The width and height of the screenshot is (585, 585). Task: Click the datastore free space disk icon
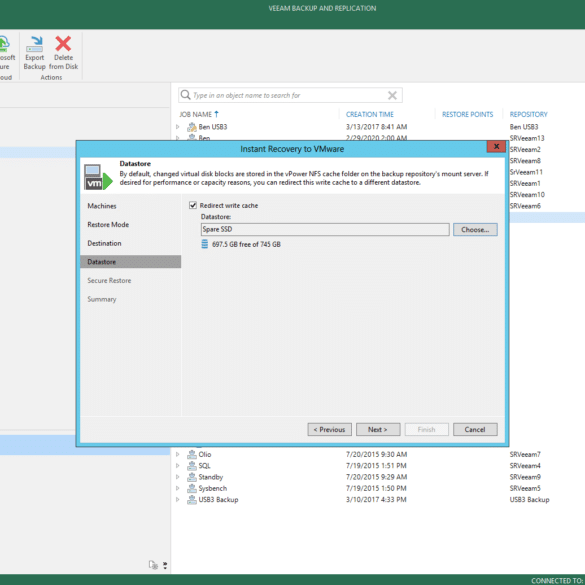point(204,244)
